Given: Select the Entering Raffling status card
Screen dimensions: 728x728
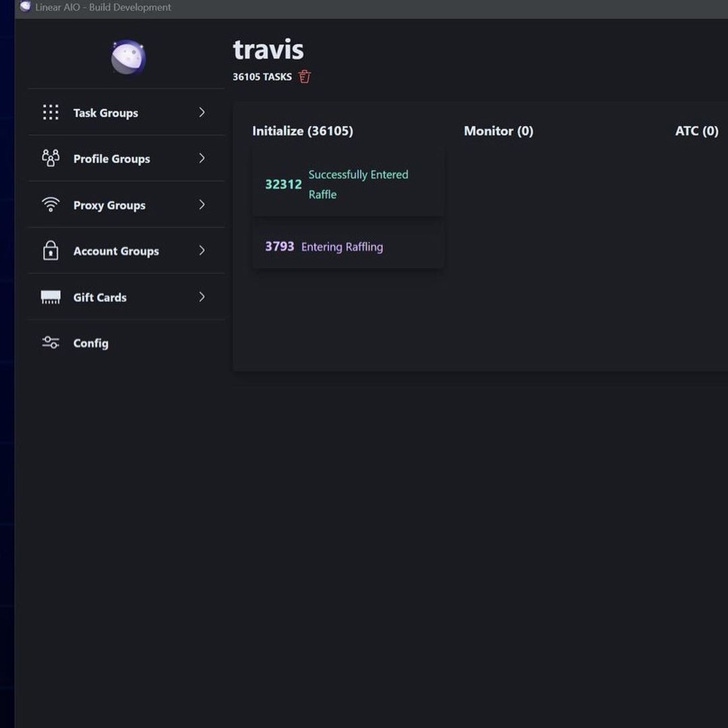Looking at the screenshot, I should [x=348, y=247].
